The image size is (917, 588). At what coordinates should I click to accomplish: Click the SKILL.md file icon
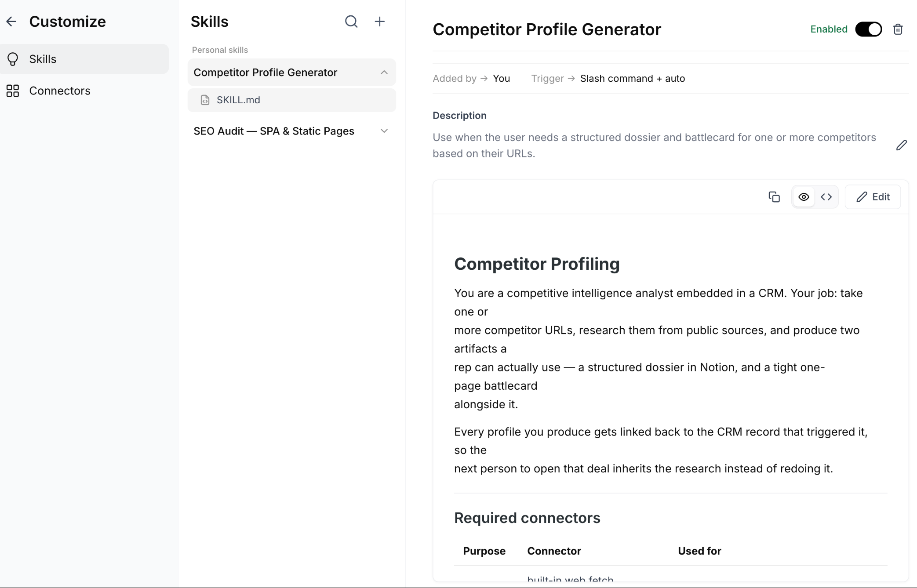[205, 100]
